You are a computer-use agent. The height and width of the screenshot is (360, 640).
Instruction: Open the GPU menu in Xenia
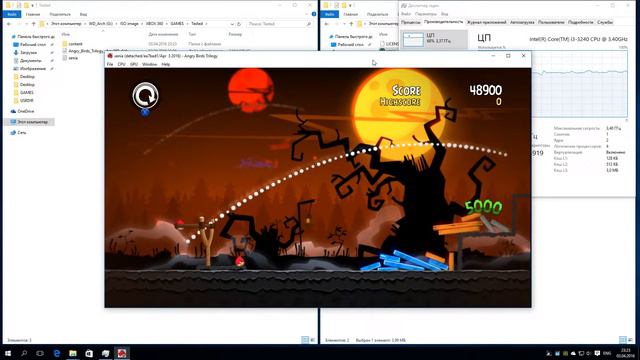coord(133,64)
